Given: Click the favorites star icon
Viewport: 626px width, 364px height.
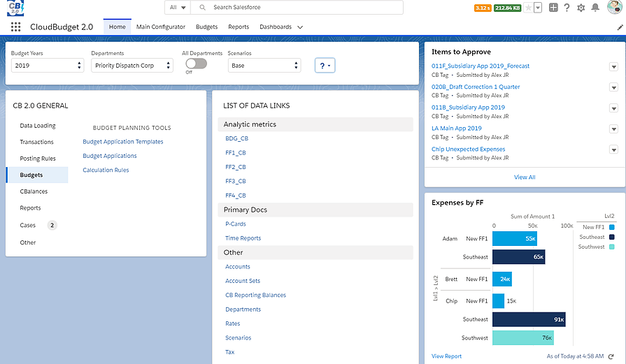Looking at the screenshot, I should tap(529, 8).
